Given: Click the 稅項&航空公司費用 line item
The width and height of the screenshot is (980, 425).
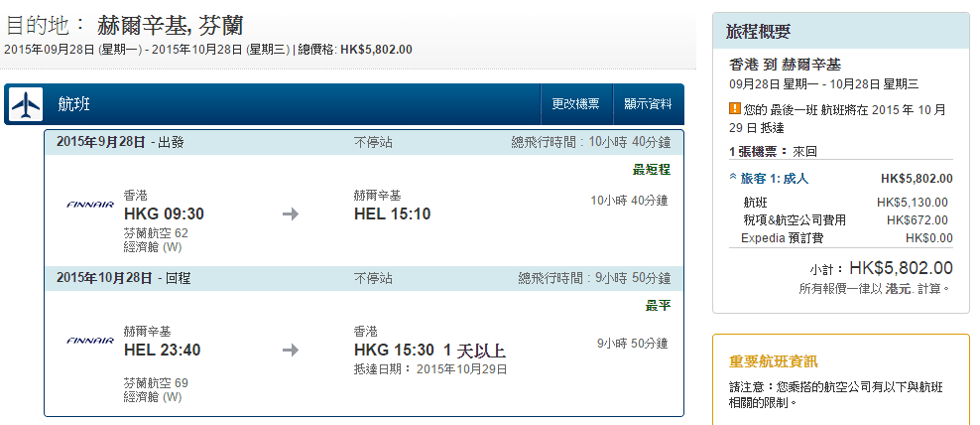Looking at the screenshot, I should 795,220.
